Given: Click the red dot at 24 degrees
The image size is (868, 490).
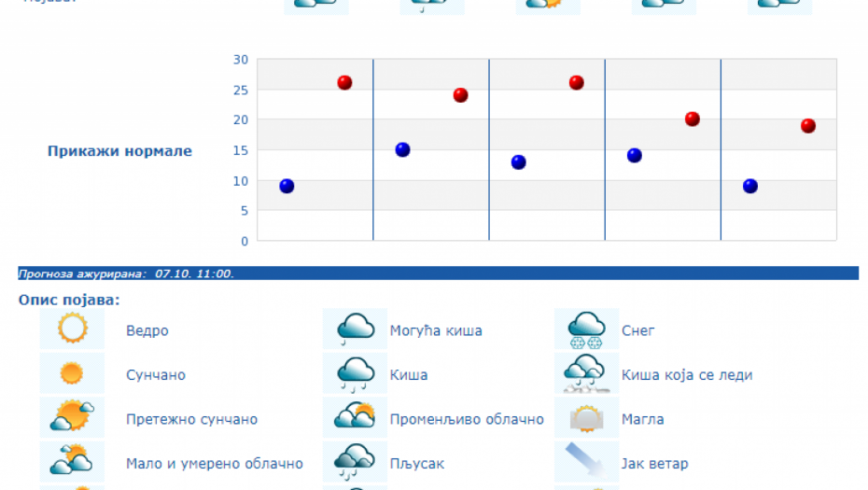Looking at the screenshot, I should [x=460, y=95].
